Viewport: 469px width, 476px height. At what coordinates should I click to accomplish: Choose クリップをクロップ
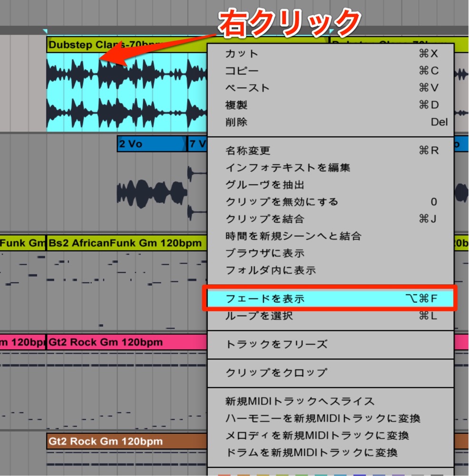[331, 373]
